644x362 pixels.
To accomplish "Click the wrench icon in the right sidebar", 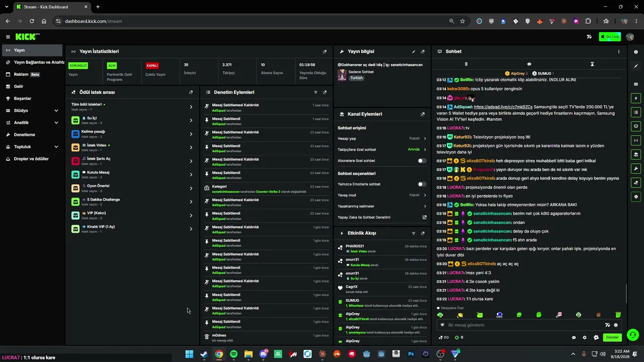I will (636, 169).
